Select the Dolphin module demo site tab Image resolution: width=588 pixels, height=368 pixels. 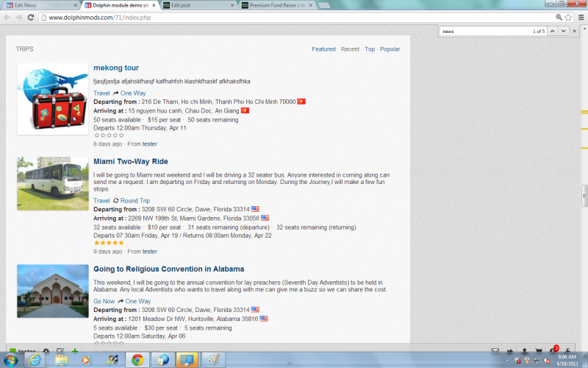(119, 5)
